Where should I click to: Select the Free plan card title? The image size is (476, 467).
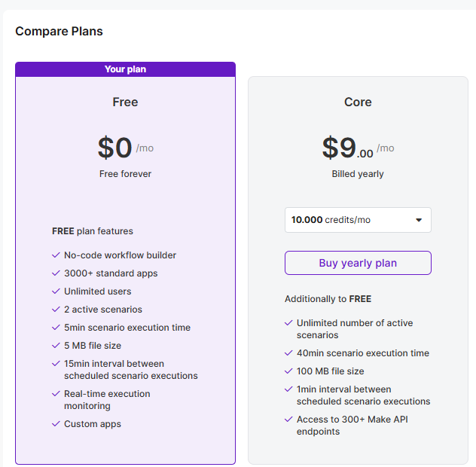coord(125,102)
